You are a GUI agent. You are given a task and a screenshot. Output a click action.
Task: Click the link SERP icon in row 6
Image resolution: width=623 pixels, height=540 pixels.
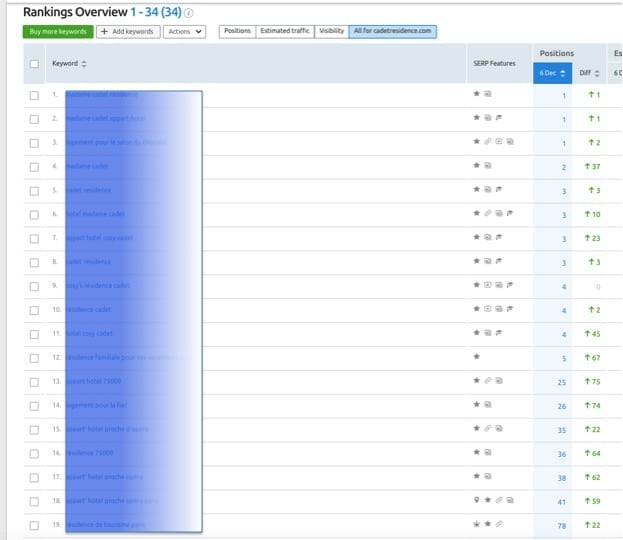pos(487,214)
